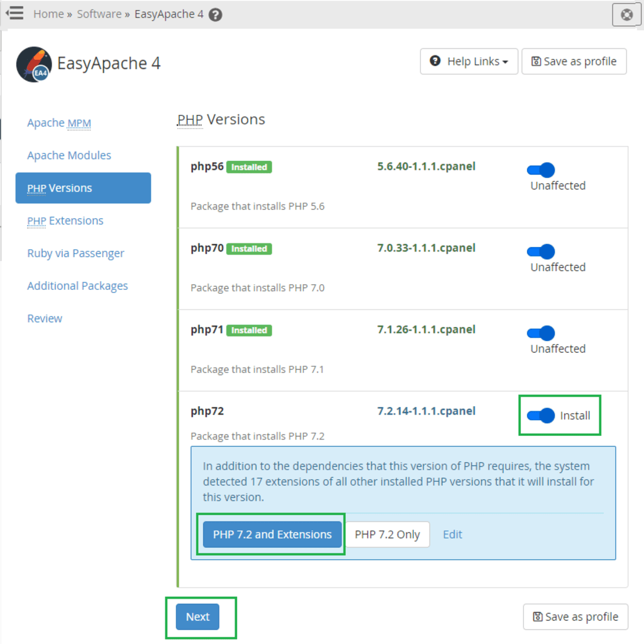The width and height of the screenshot is (644, 644).
Task: Click the EasyApache 4 breadcrumb text
Action: pos(169,14)
